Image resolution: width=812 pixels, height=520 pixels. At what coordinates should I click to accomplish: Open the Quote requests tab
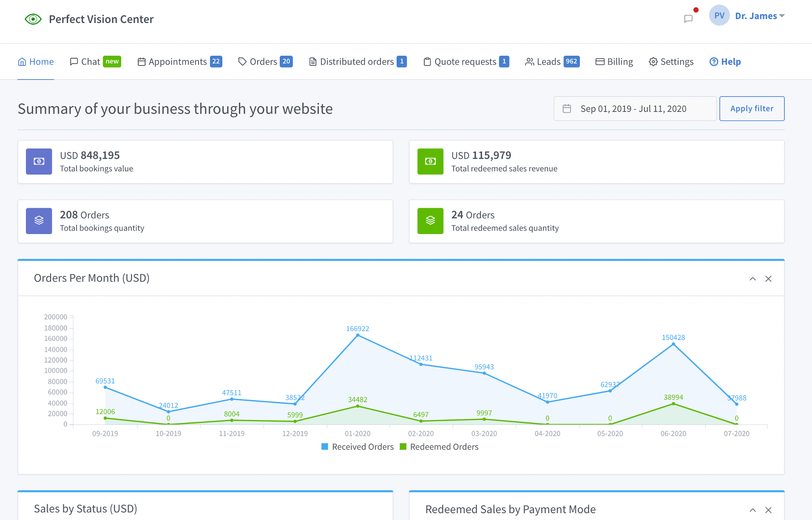click(x=466, y=62)
